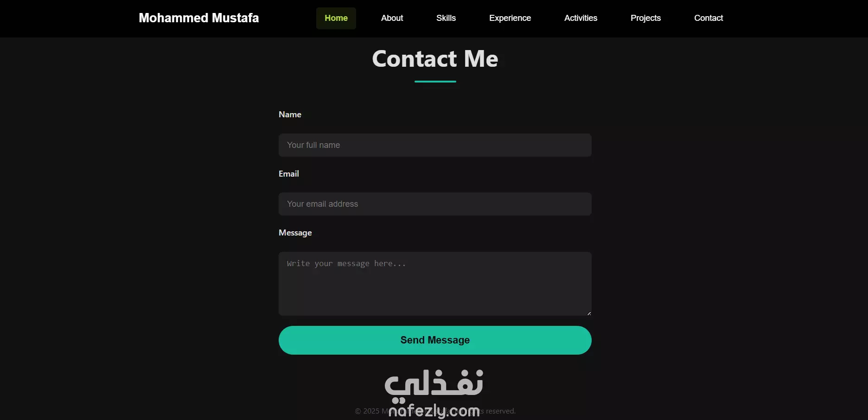Click the 2025 copyright footer text

[x=435, y=411]
